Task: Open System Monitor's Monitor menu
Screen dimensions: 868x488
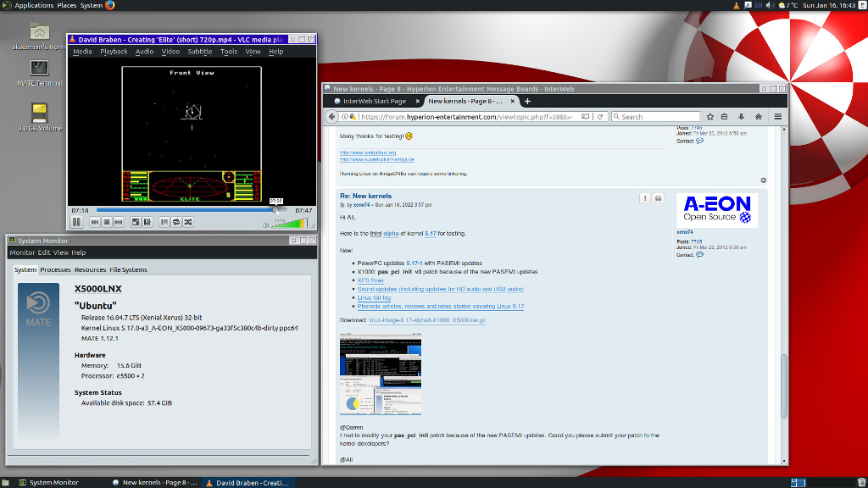Action: (x=22, y=252)
